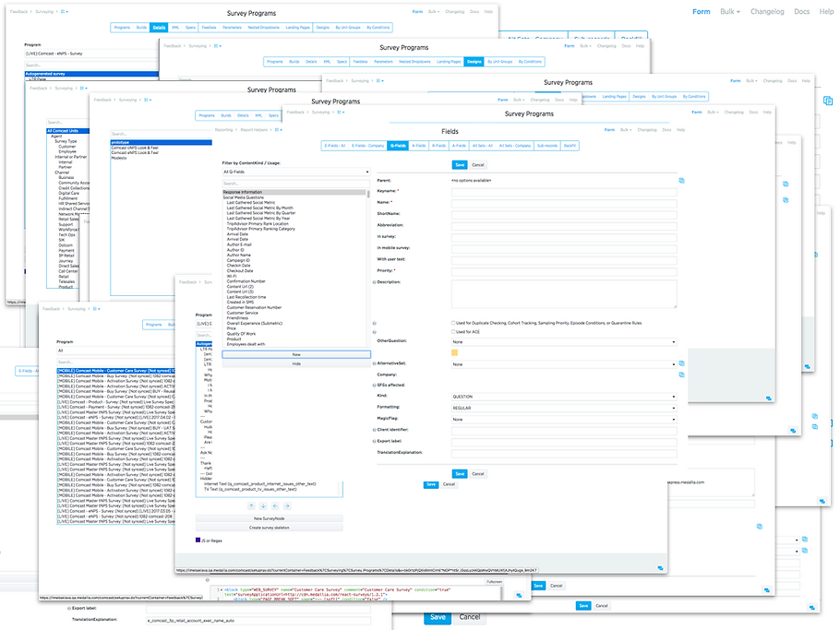Open breadcrumb menu icon after Surveying in Fields window
The image size is (840, 630).
click(341, 113)
